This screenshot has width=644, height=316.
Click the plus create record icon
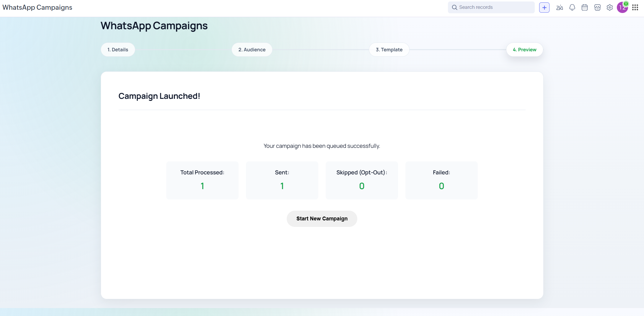pos(544,7)
